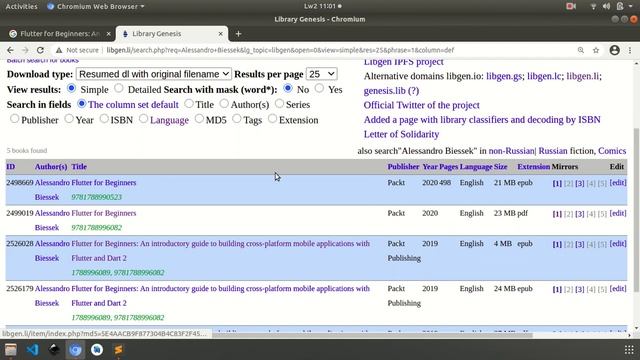Launch Visual Studio Code from the taskbar
This screenshot has height=360, width=640.
click(32, 350)
